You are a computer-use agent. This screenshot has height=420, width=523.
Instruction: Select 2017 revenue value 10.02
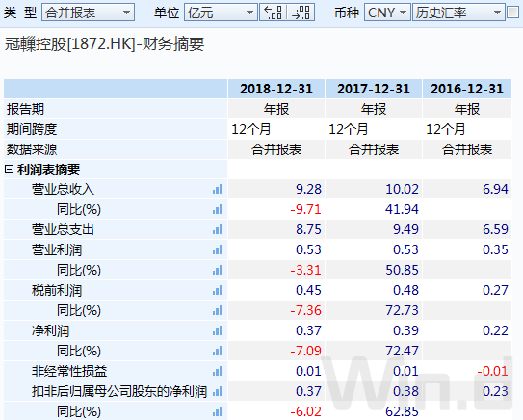402,189
